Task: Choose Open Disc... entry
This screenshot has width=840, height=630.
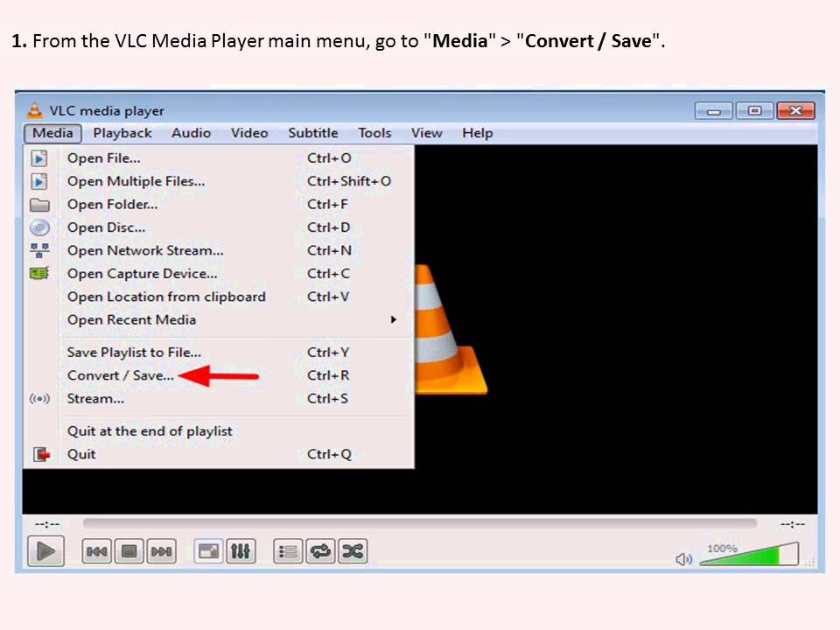Action: point(219,227)
